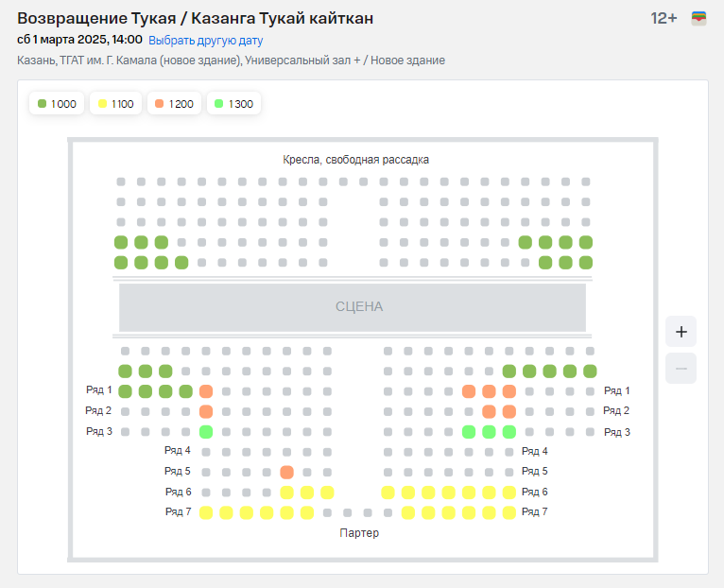The height and width of the screenshot is (588, 724).
Task: Click the СЦЕНА stage area
Action: [x=353, y=307]
